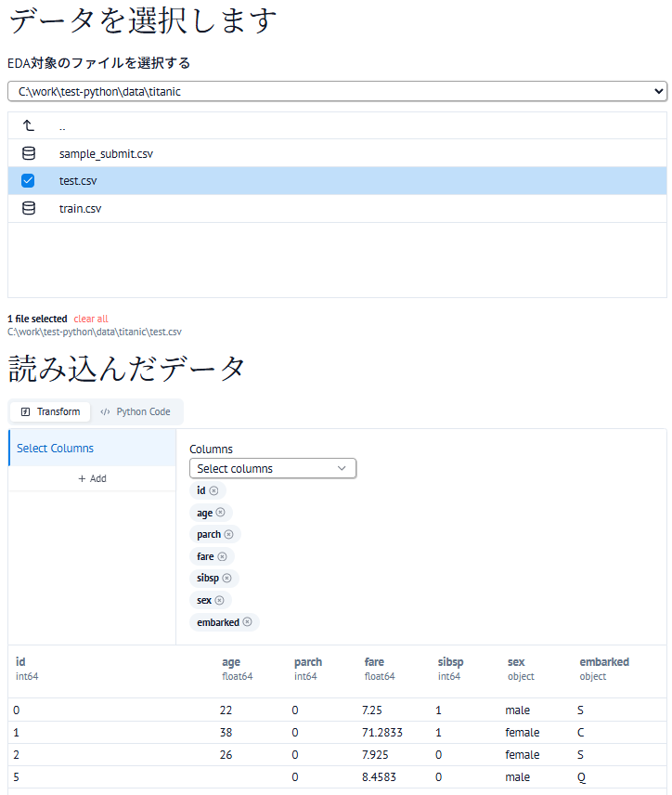
Task: Click the fare value 7.925
Action: (375, 755)
